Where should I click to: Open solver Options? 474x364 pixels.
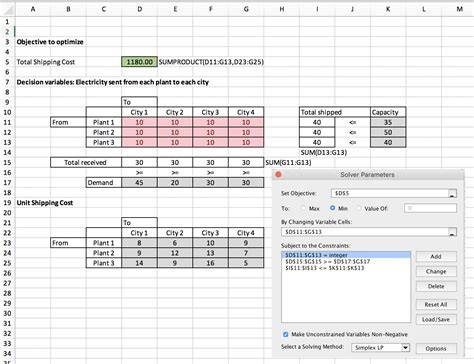(x=436, y=348)
